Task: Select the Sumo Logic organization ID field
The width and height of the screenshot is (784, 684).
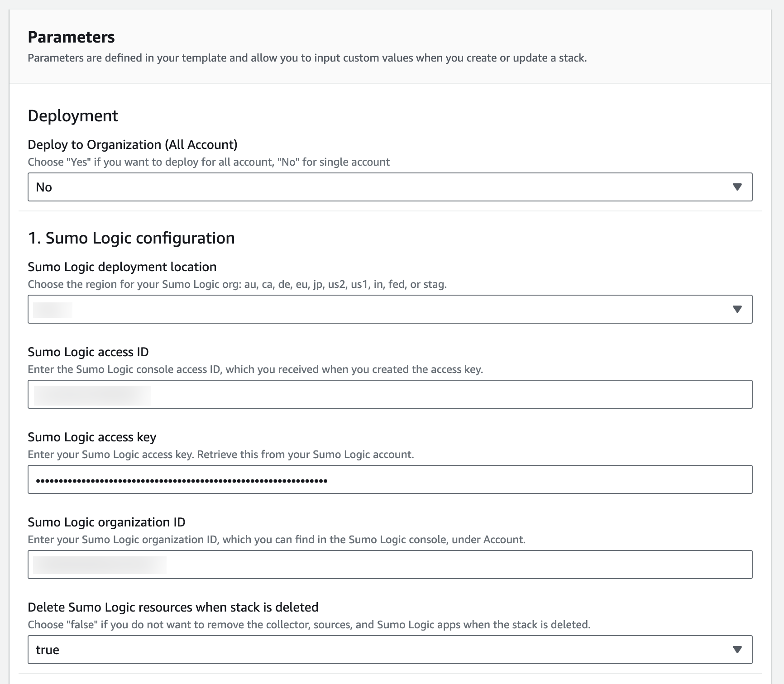Action: 389,564
